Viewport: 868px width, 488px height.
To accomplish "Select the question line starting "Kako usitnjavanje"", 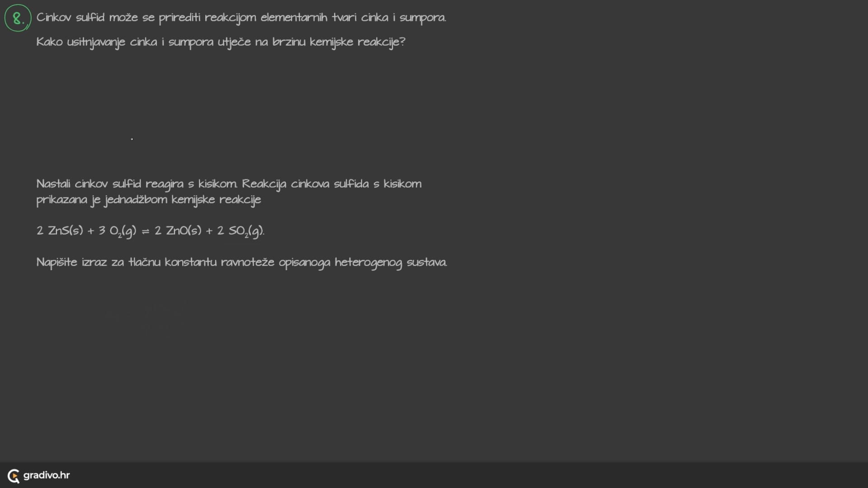I will click(x=221, y=42).
